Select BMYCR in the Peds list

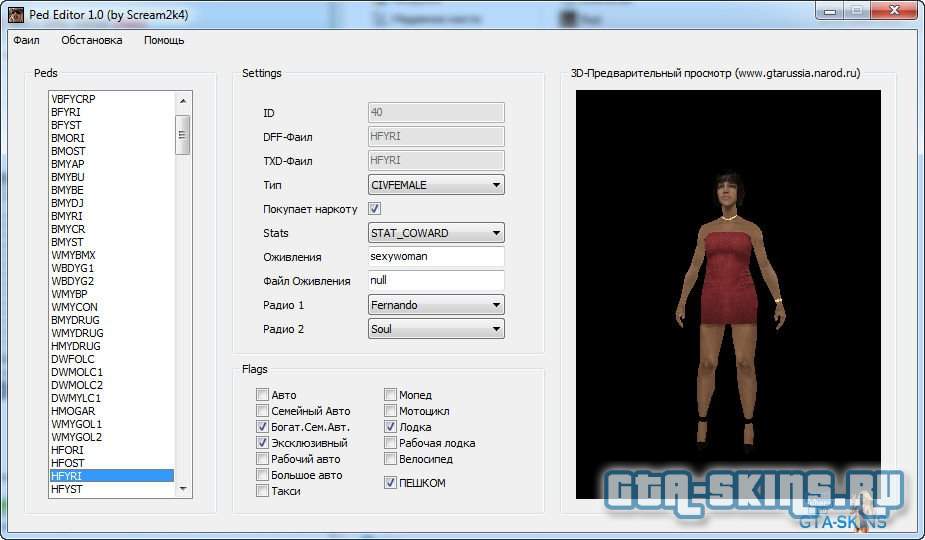pyautogui.click(x=112, y=229)
